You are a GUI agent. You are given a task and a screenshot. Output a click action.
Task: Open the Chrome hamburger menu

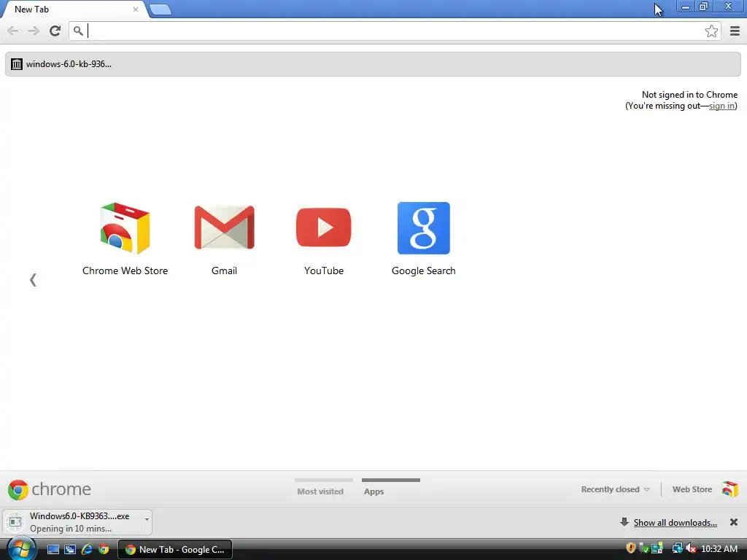tap(735, 31)
